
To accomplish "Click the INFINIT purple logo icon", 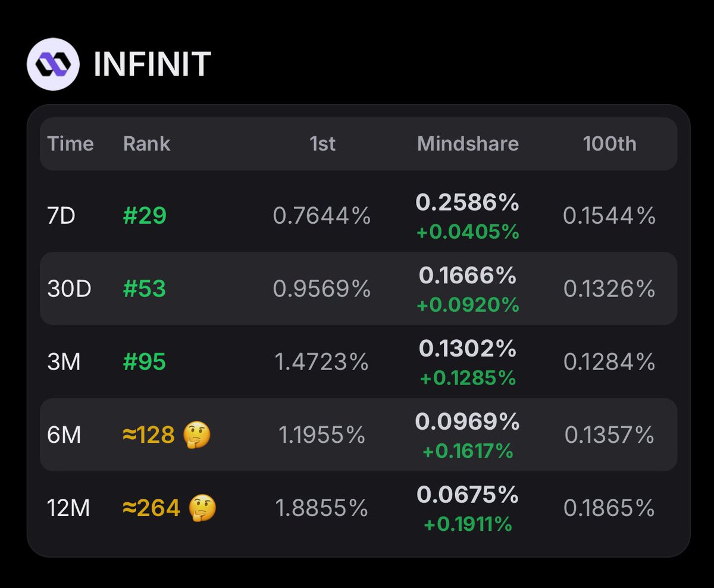I will point(53,64).
